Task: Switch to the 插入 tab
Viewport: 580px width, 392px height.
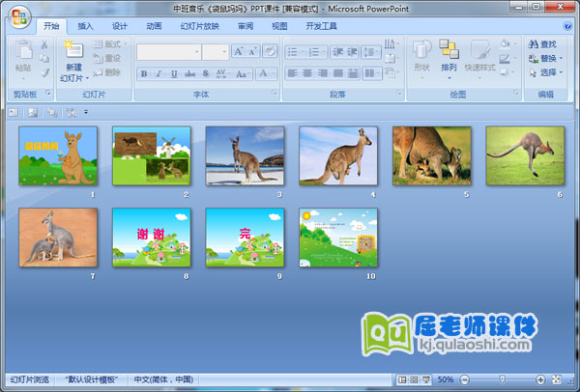Action: click(x=85, y=26)
